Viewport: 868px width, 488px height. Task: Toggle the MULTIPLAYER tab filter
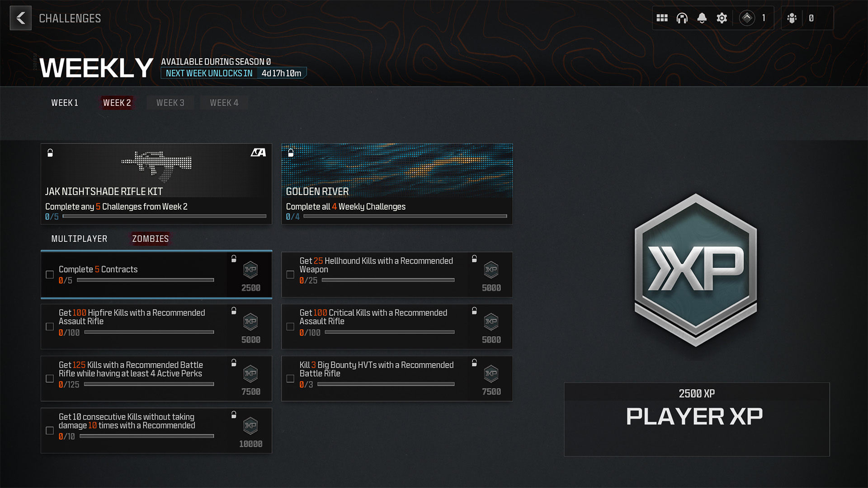79,238
